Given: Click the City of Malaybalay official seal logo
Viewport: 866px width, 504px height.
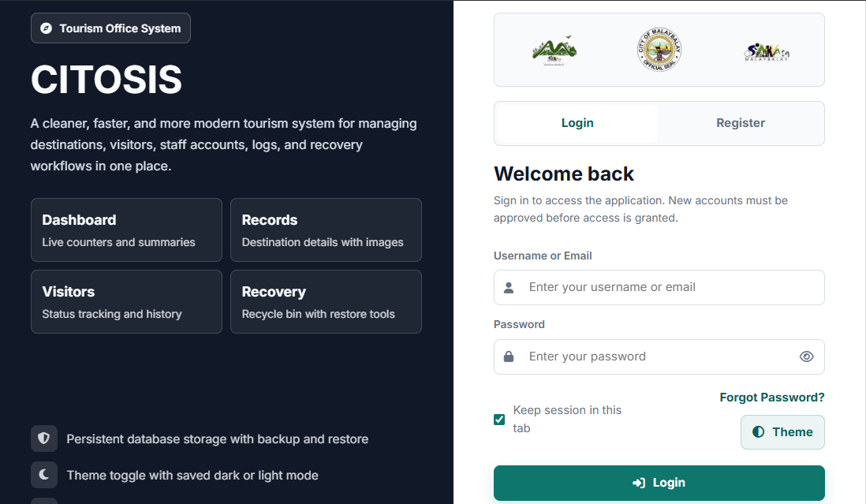Looking at the screenshot, I should pyautogui.click(x=659, y=50).
